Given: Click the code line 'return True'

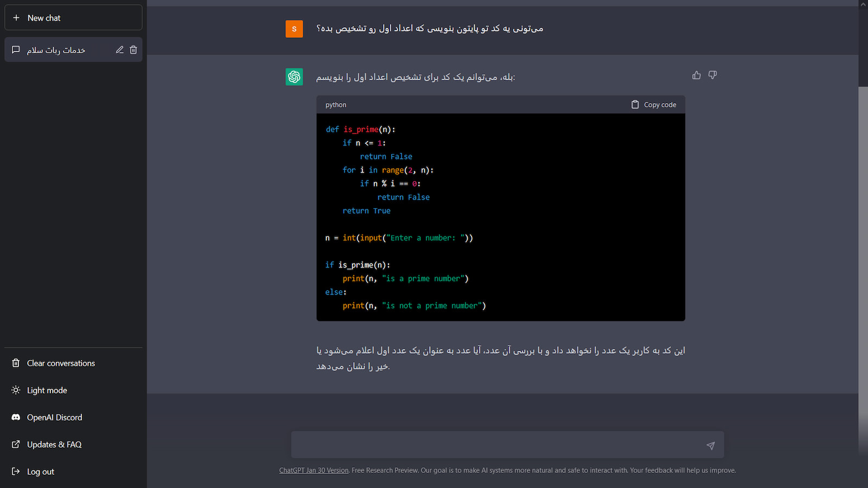Looking at the screenshot, I should tap(367, 211).
